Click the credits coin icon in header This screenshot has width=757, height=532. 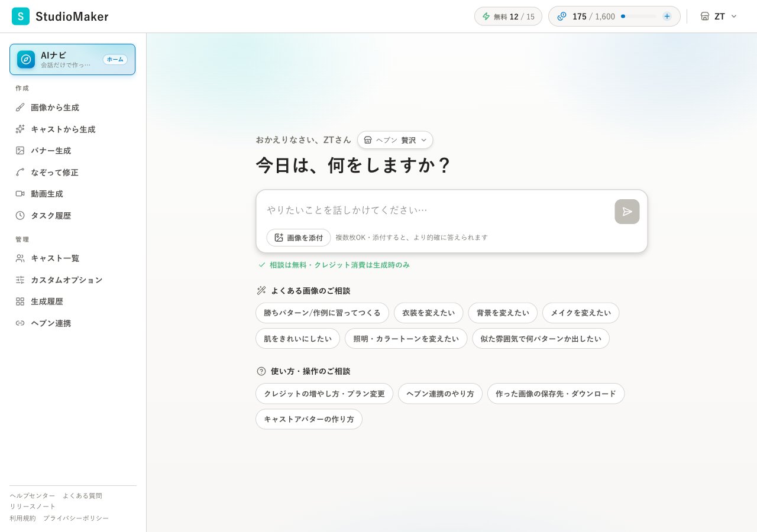[562, 17]
